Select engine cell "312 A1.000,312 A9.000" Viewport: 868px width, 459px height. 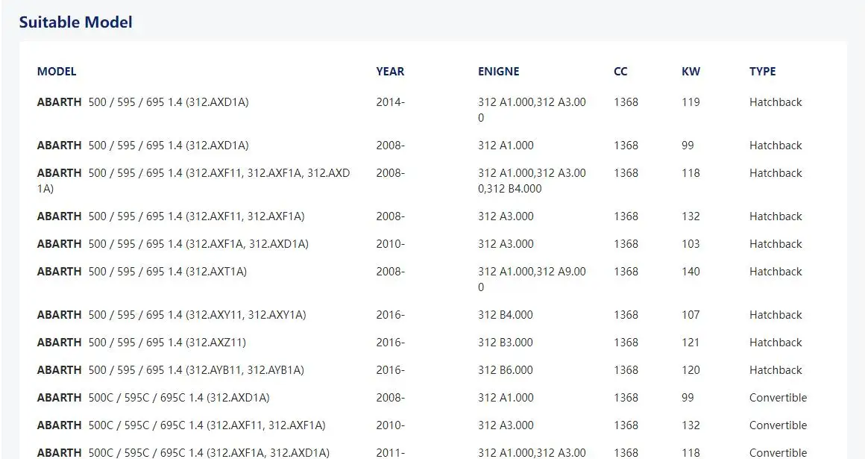click(x=532, y=279)
